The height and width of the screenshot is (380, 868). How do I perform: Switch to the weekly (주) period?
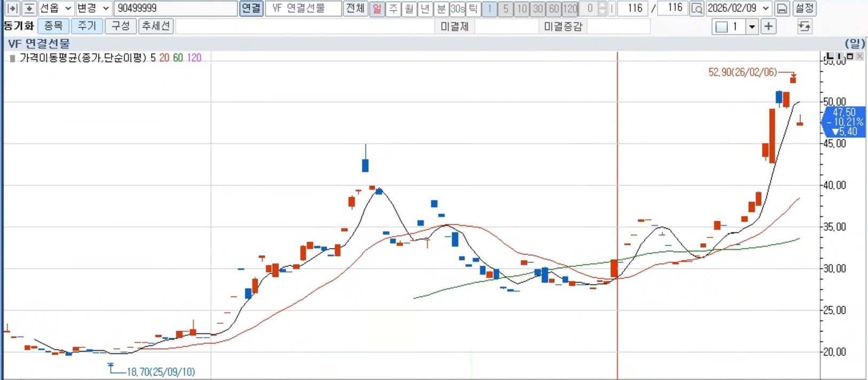pyautogui.click(x=393, y=9)
